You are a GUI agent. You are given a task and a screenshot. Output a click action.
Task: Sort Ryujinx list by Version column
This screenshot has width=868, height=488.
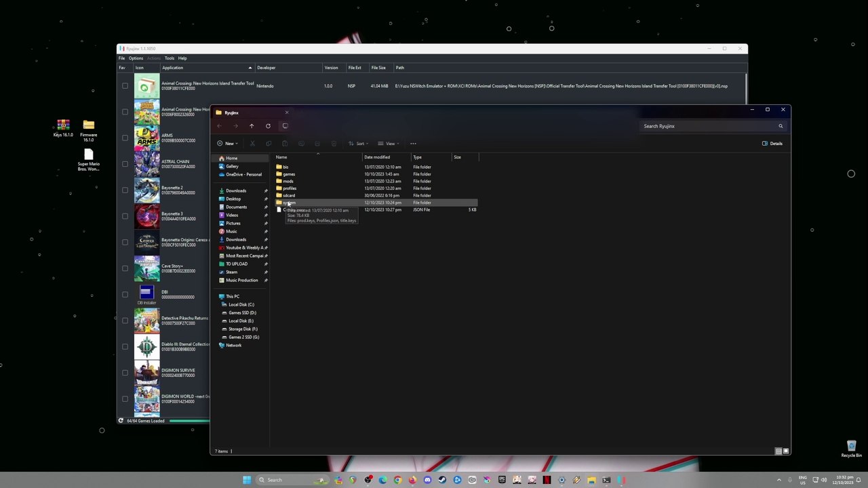[x=334, y=68]
